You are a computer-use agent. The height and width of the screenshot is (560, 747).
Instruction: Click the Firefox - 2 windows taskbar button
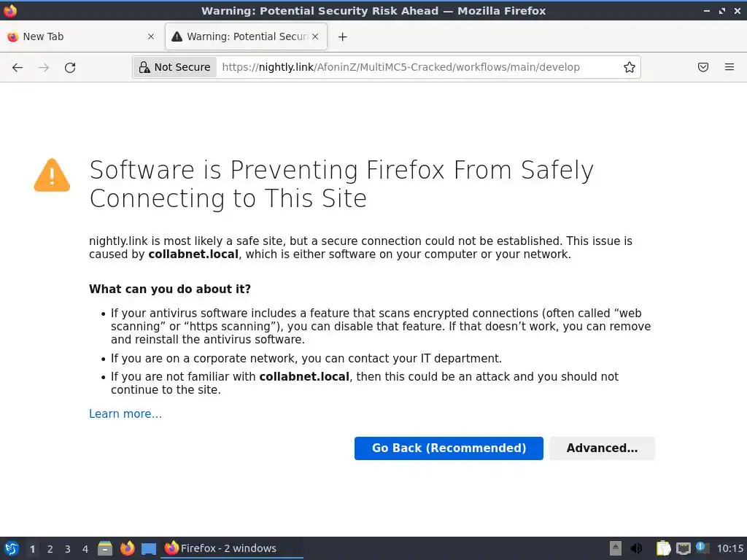(x=233, y=548)
